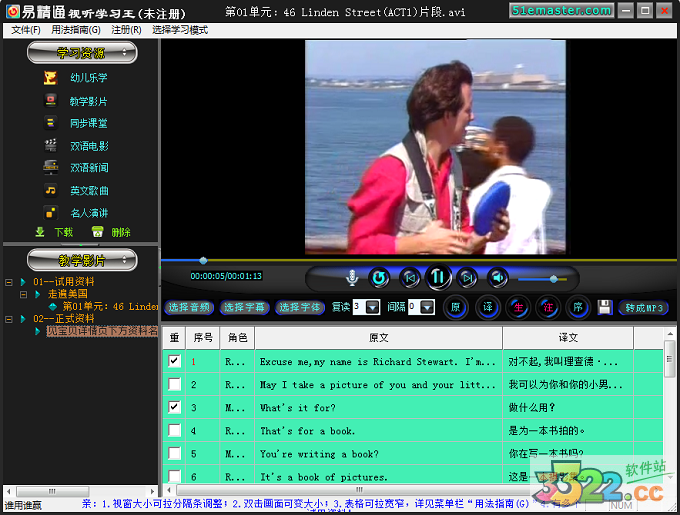Uncheck the checkbox for sentence 1

(x=174, y=361)
